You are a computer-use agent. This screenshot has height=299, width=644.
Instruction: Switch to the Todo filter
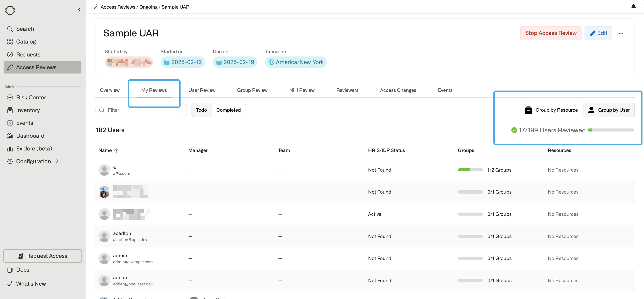click(201, 110)
